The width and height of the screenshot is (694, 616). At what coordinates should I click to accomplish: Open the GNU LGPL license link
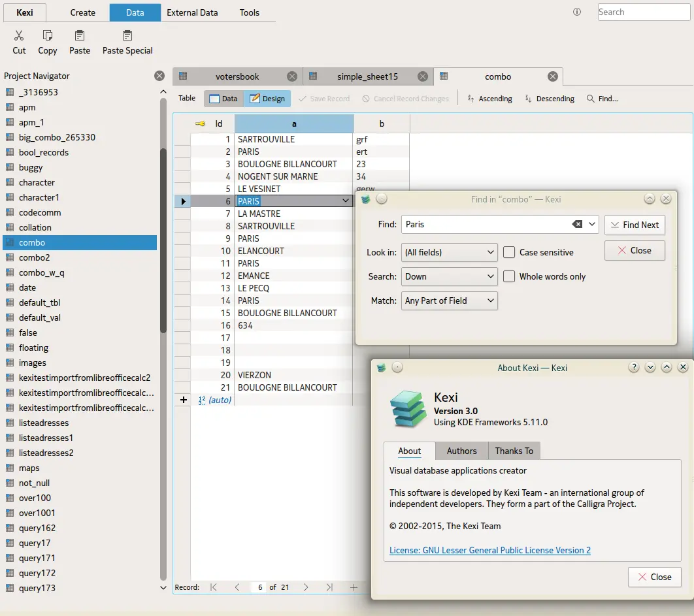point(490,550)
